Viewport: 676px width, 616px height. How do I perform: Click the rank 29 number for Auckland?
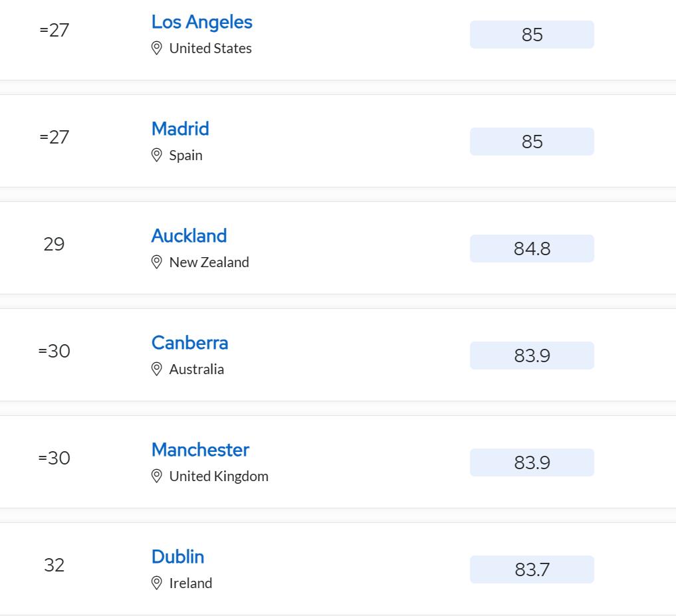54,245
